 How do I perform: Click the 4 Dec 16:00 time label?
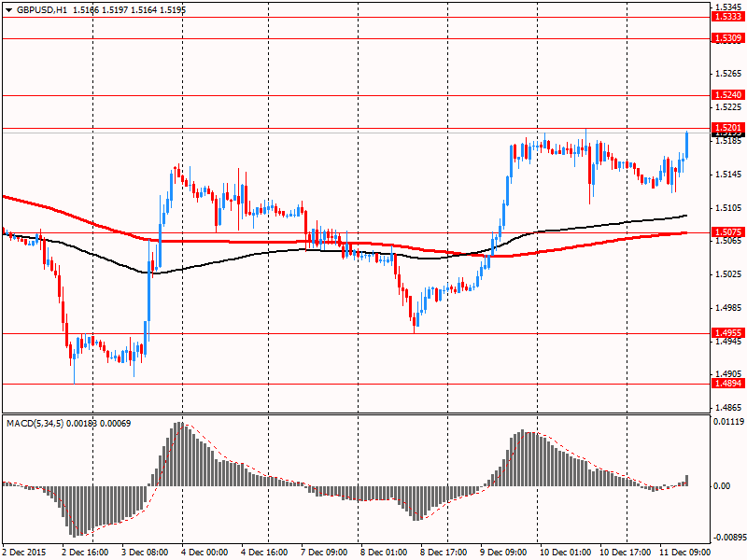264,553
